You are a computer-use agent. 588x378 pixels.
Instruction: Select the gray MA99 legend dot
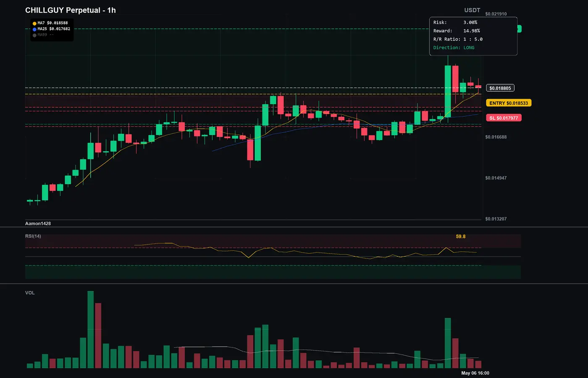(x=34, y=35)
